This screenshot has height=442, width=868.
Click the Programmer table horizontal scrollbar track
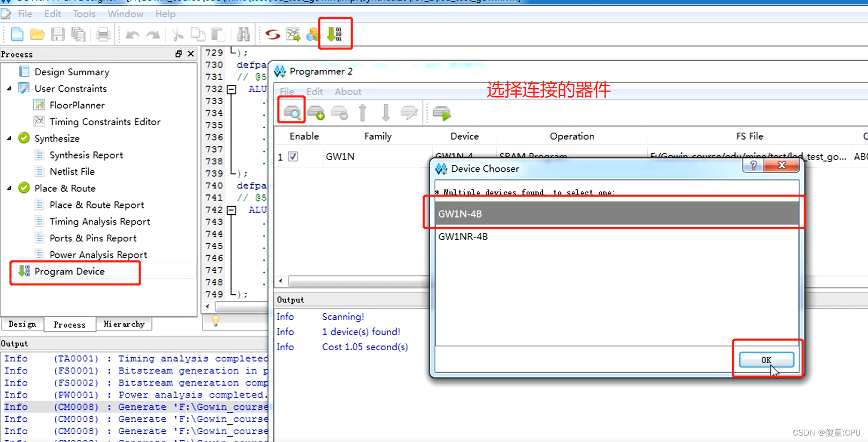point(358,281)
